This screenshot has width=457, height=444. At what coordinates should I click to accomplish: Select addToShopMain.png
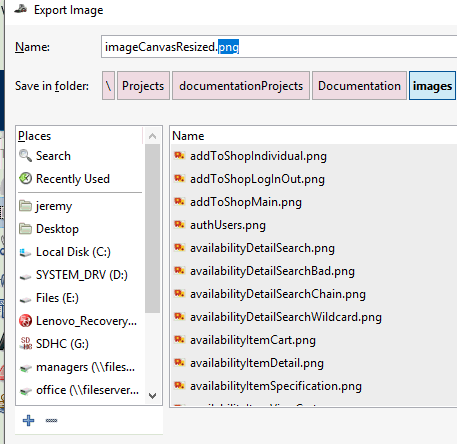click(x=246, y=202)
